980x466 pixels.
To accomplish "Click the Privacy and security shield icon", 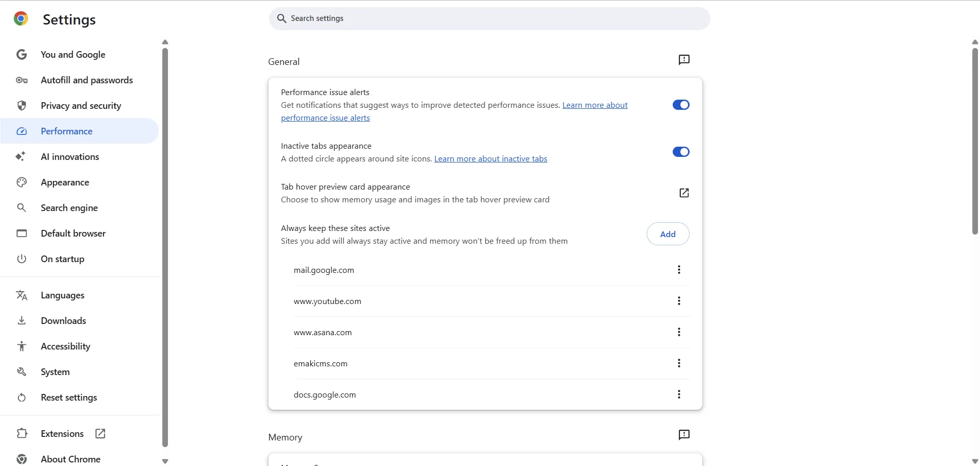I will (x=21, y=106).
